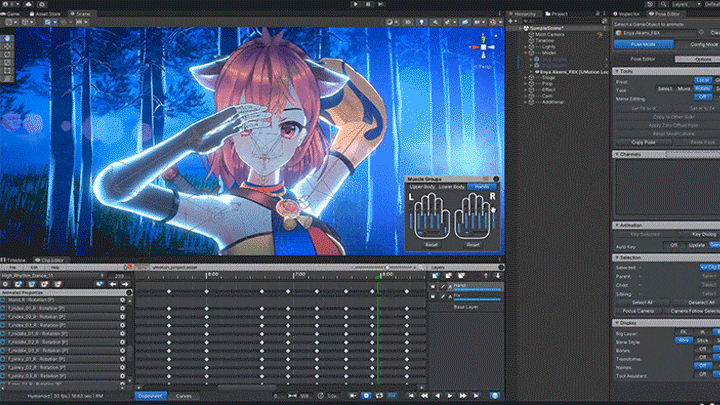The width and height of the screenshot is (720, 405).
Task: Set Auto Key to Update
Action: (x=696, y=245)
